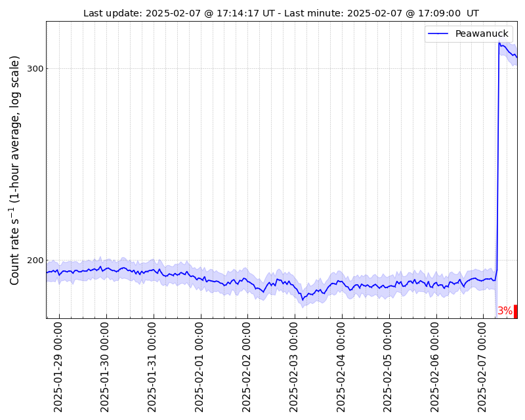Click the 2025-02-04 00:00 date label

(341, 367)
